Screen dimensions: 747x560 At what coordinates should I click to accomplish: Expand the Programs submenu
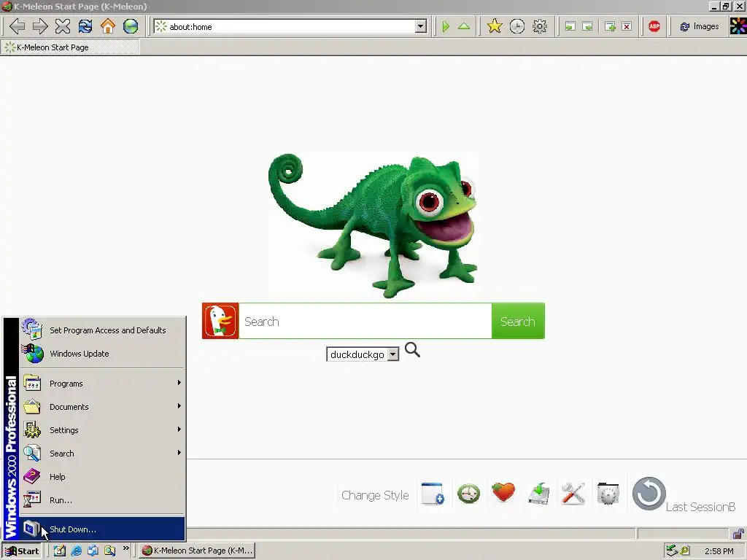pyautogui.click(x=101, y=384)
